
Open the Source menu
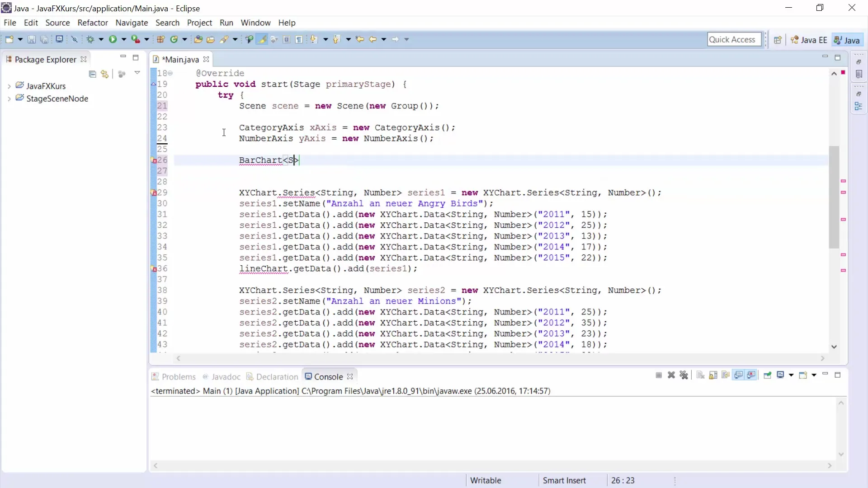pyautogui.click(x=57, y=23)
